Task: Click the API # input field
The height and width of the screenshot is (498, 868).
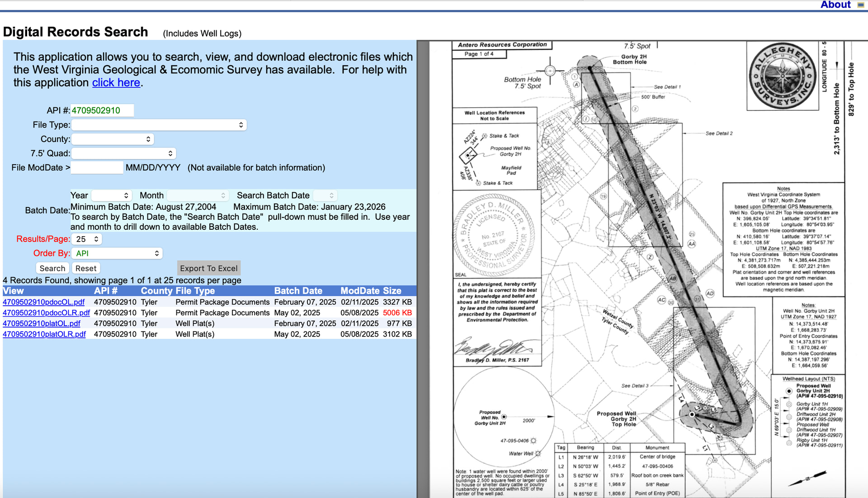Action: [102, 110]
